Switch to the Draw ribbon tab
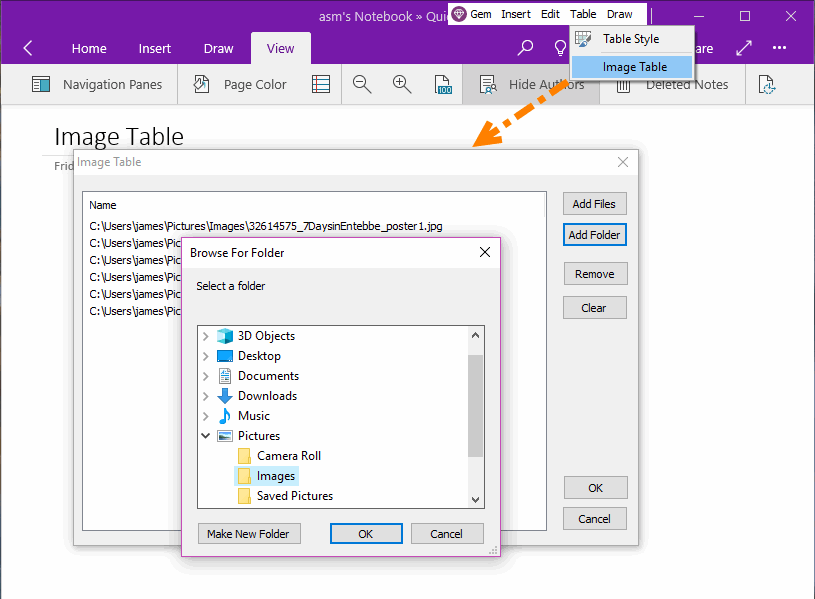Viewport: 815px width, 599px height. pos(218,48)
